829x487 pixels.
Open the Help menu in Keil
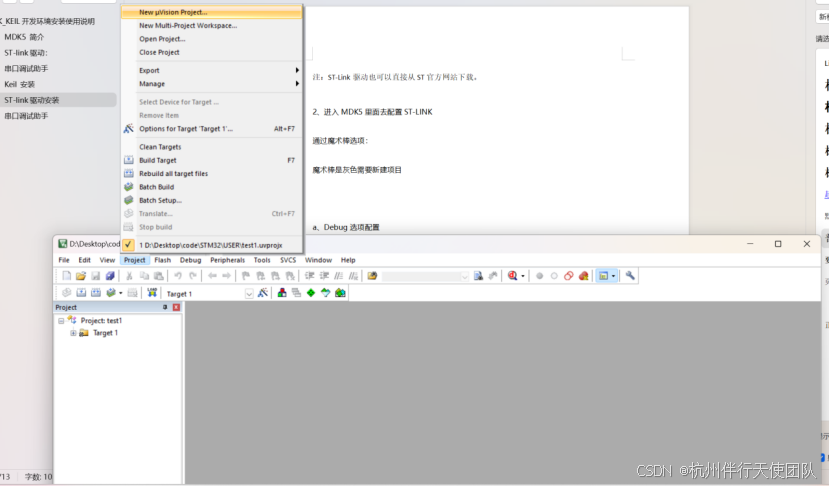coord(348,260)
